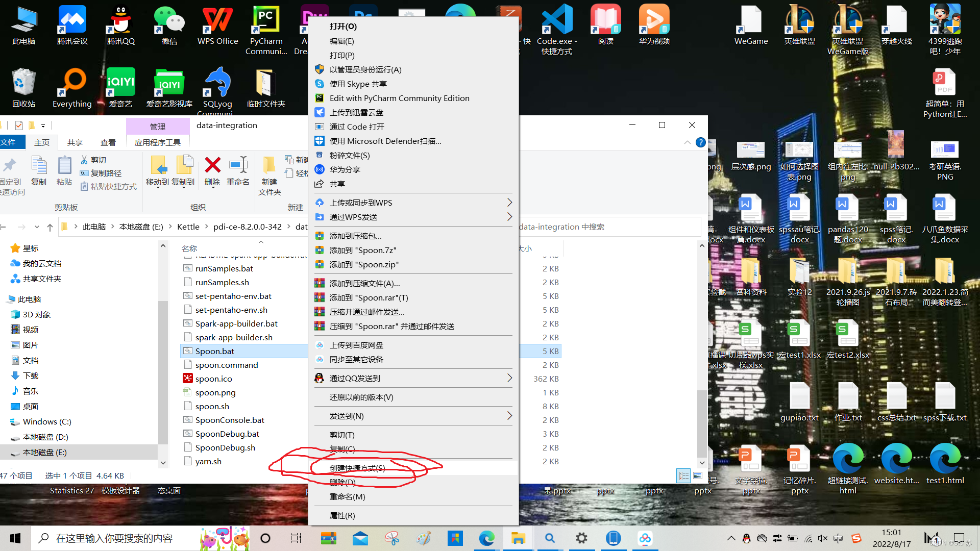Open the iQIYI desktop icon

coord(121,88)
